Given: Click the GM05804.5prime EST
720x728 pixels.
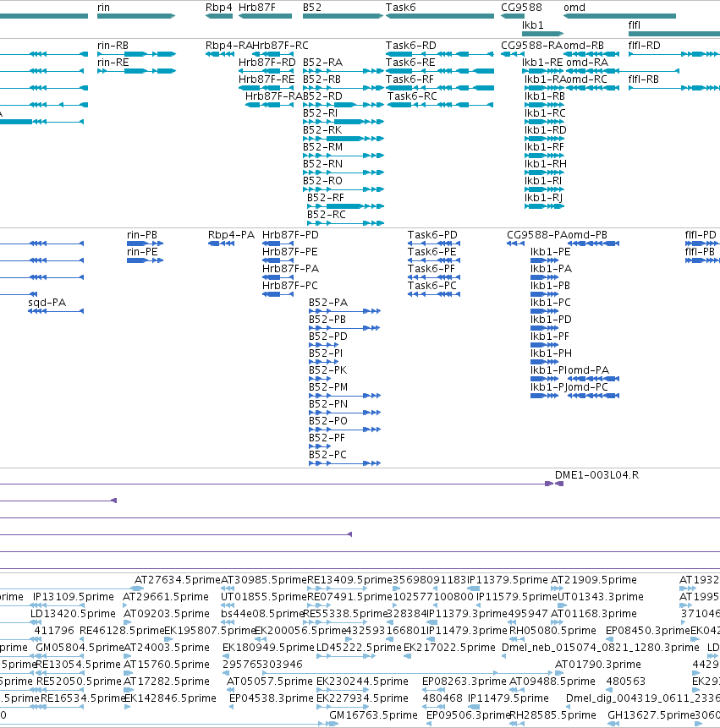Looking at the screenshot, I should tap(59, 656).
